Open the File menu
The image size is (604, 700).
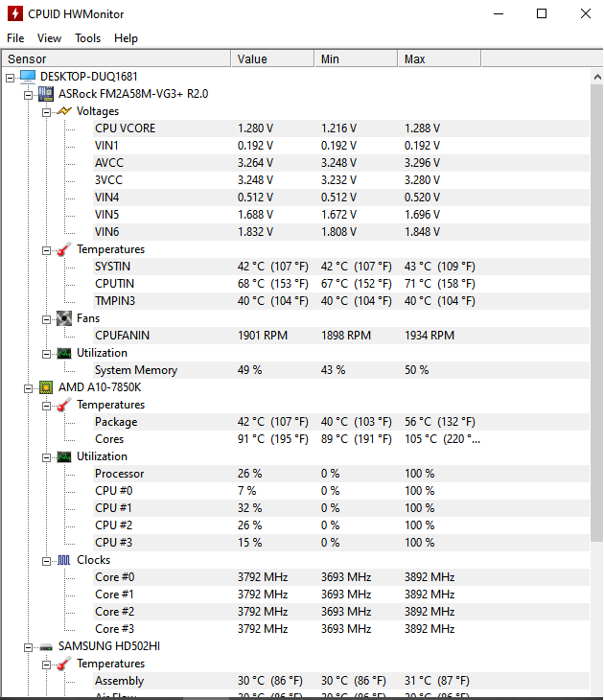(x=15, y=38)
